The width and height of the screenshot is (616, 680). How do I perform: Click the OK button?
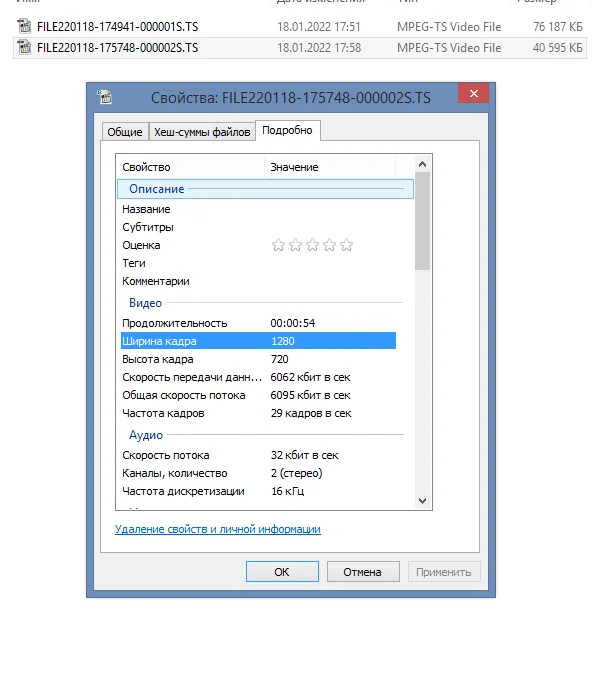(x=282, y=572)
